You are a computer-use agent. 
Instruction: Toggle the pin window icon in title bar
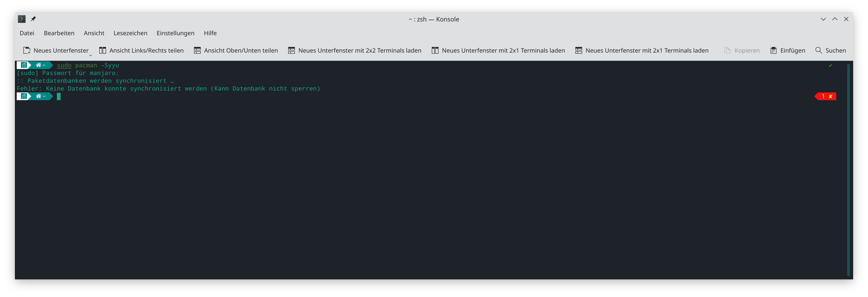pos(33,19)
